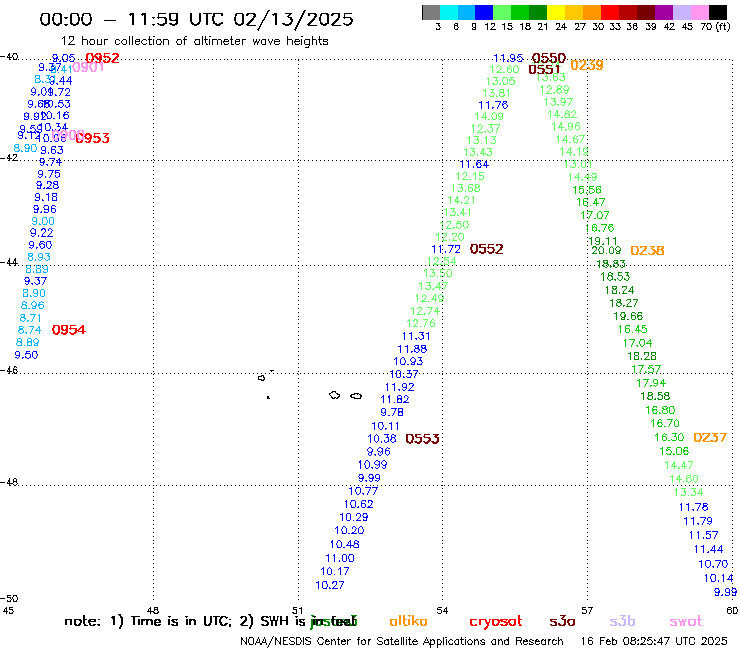This screenshot has width=740, height=650.
Task: Select the black swatch at the legend end
Action: tap(718, 12)
